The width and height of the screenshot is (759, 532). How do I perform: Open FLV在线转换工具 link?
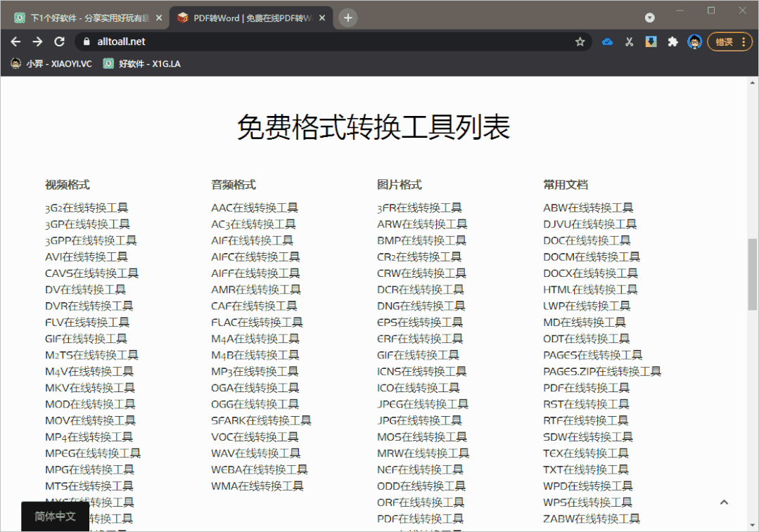[87, 322]
